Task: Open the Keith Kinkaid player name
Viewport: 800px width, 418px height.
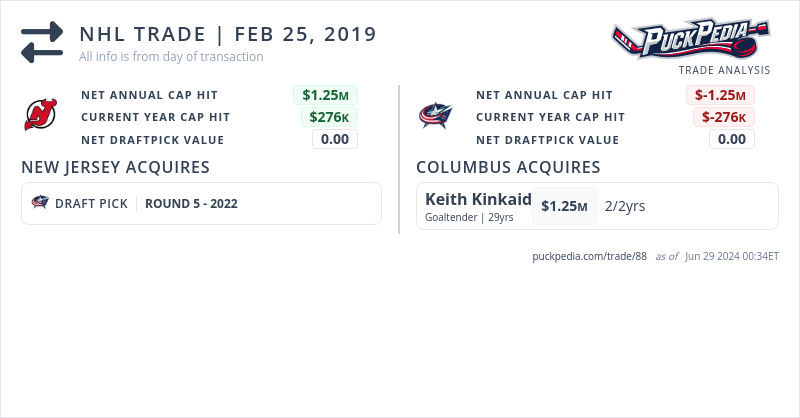Action: coord(478,199)
